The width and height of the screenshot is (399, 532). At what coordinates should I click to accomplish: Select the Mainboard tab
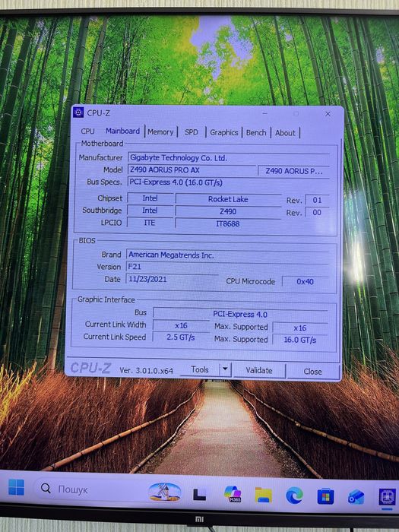click(122, 131)
